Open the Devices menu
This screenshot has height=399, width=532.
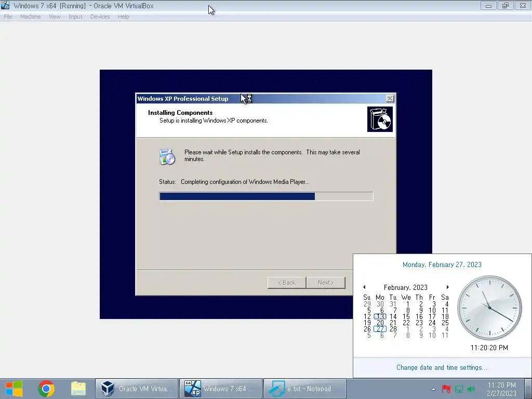(x=100, y=17)
